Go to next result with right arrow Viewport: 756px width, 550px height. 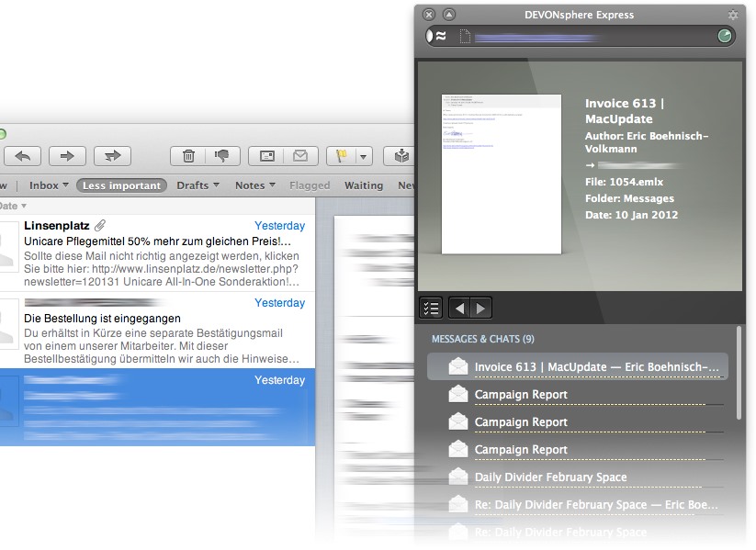click(x=481, y=308)
